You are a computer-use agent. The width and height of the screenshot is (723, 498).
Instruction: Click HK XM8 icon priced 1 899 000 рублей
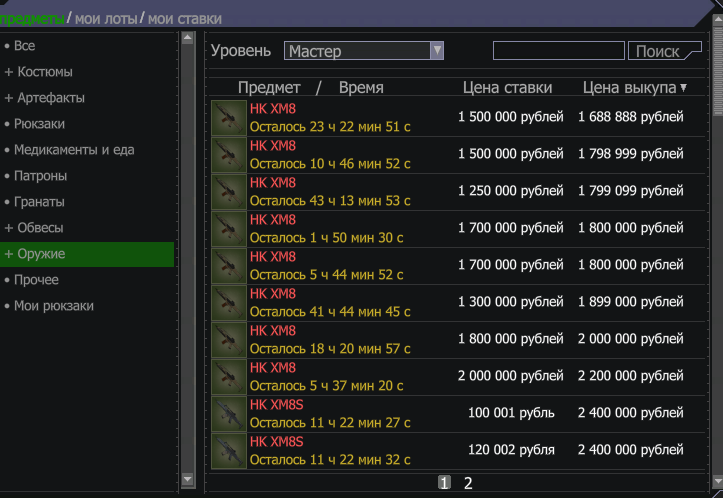pyautogui.click(x=229, y=302)
